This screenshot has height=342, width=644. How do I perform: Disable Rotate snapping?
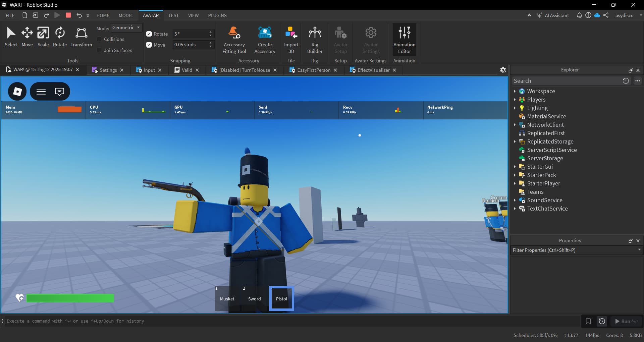tap(149, 34)
